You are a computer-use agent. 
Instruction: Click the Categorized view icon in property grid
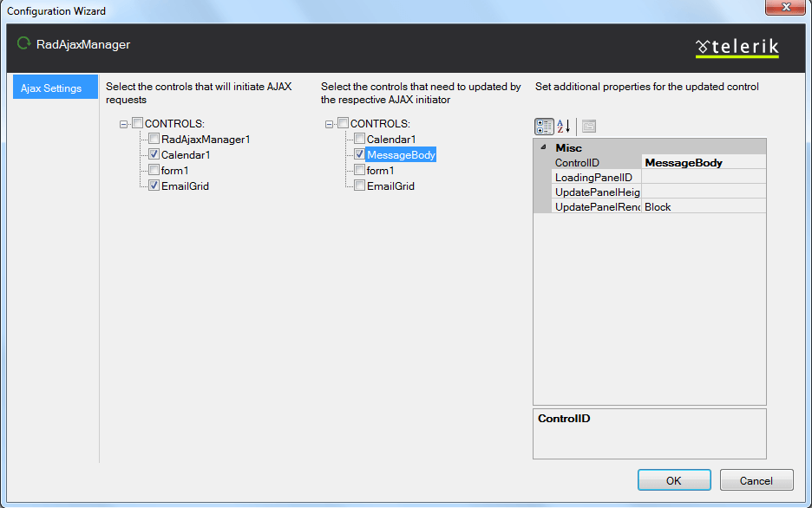point(544,127)
